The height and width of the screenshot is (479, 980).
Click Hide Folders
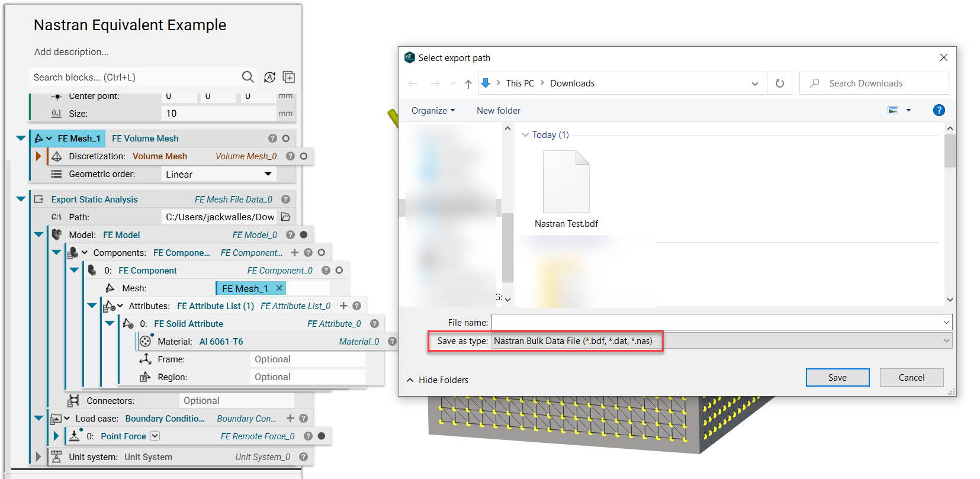[x=438, y=380]
